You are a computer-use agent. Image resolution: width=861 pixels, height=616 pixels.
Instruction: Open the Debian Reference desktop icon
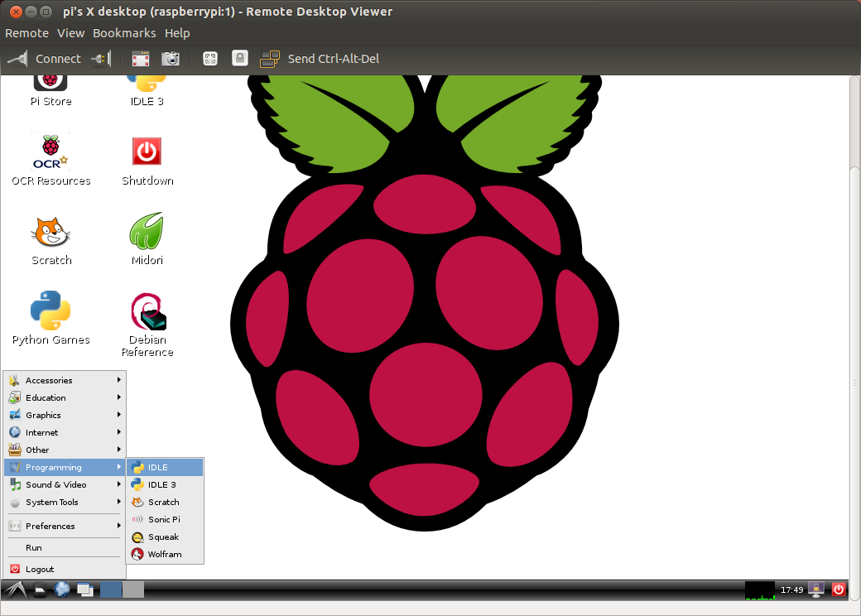(147, 325)
